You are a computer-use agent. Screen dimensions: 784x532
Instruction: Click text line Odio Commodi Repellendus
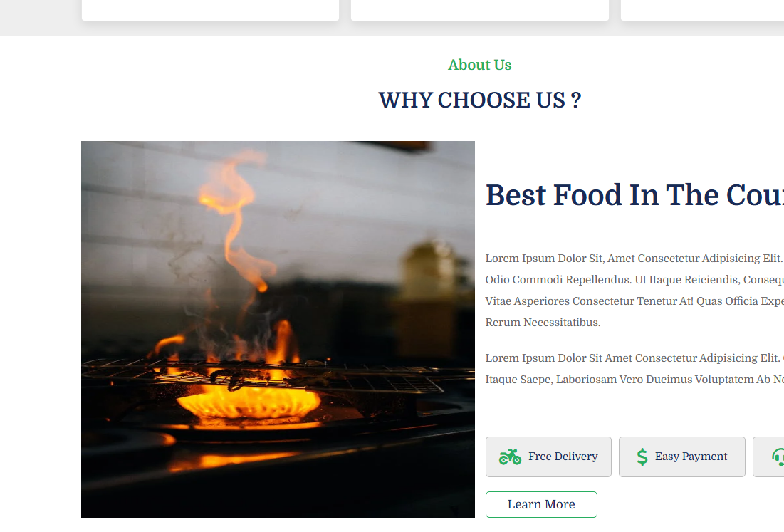(634, 279)
